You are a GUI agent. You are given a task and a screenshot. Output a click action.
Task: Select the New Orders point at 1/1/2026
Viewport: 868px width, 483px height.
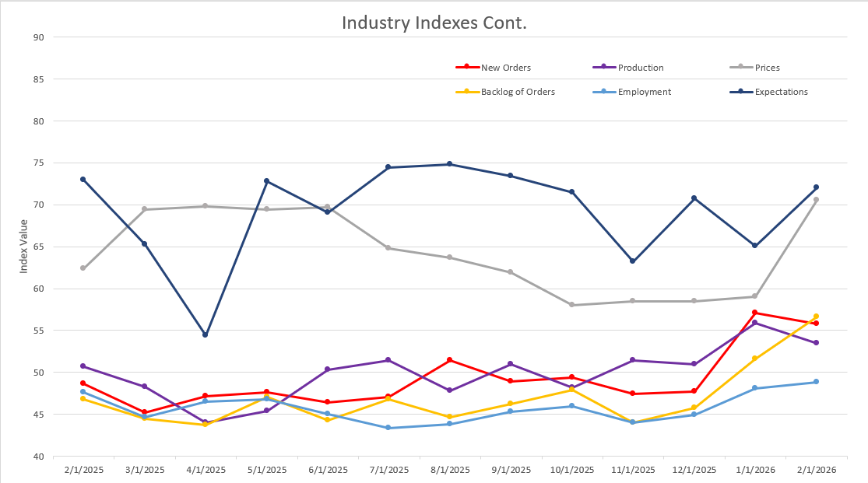click(755, 313)
